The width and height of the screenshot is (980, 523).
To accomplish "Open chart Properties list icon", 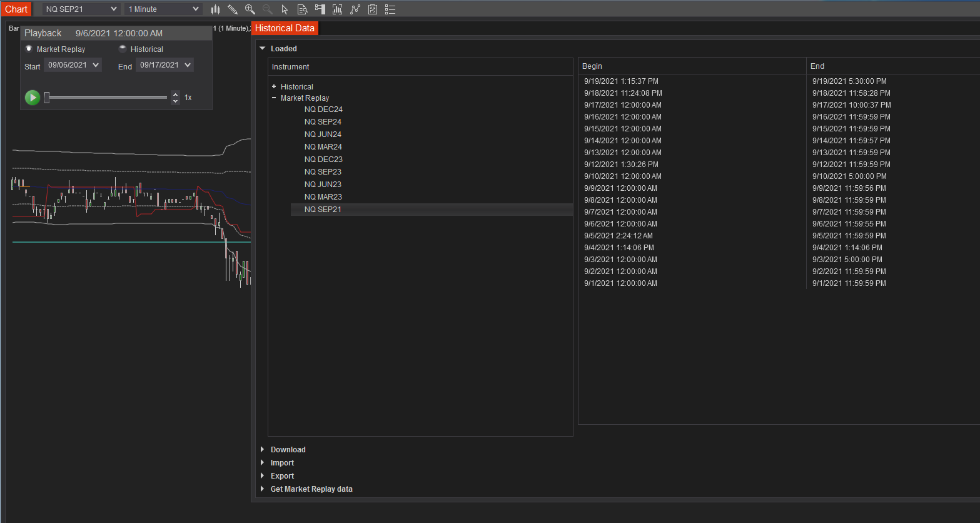I will [x=390, y=9].
